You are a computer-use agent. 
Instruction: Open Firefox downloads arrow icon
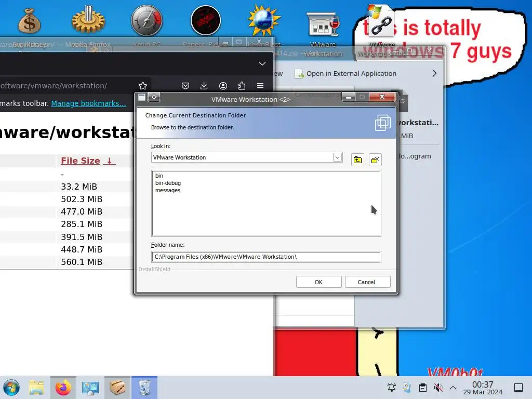[204, 86]
